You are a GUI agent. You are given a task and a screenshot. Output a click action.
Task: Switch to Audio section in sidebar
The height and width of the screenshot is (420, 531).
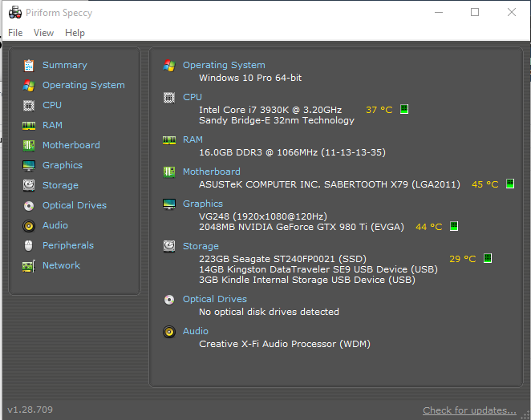(x=55, y=225)
